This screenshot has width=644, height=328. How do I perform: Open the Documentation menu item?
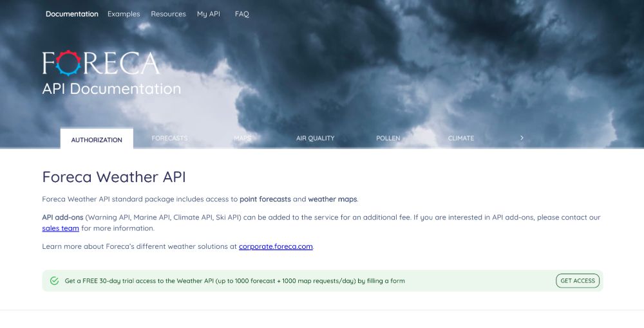coord(72,14)
